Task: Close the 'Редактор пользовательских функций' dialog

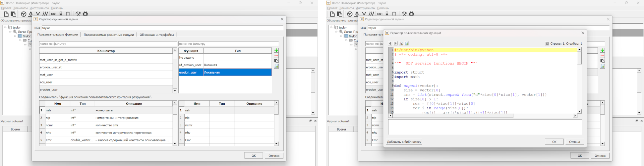Action: click(583, 33)
